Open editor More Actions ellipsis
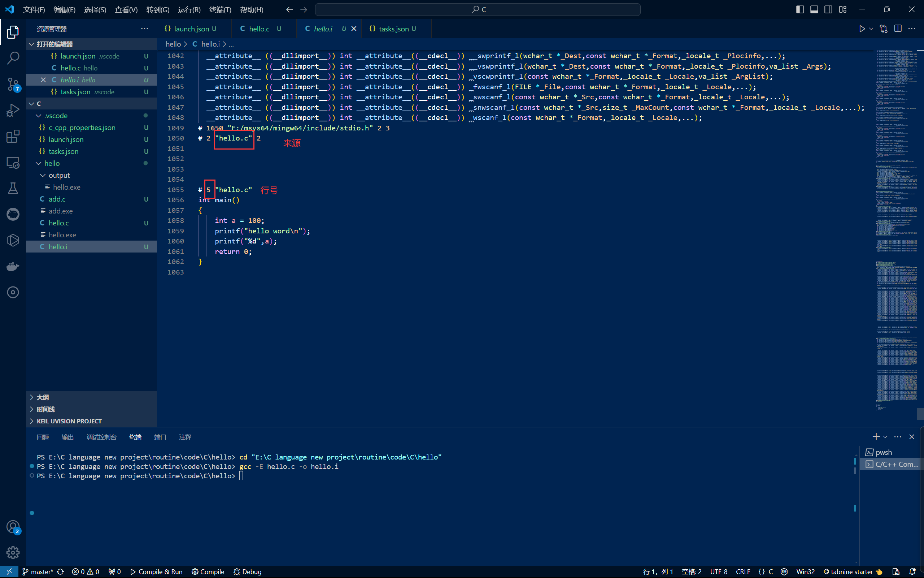 point(912,29)
